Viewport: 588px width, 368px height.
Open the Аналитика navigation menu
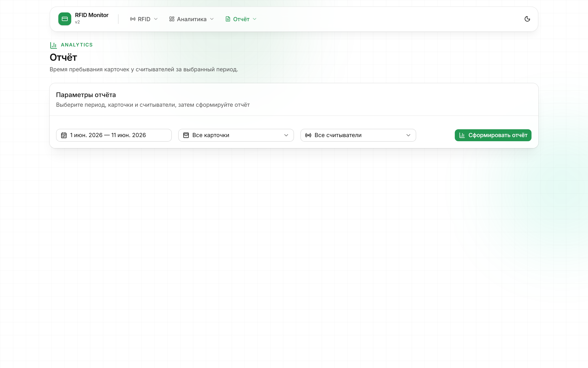tap(192, 19)
